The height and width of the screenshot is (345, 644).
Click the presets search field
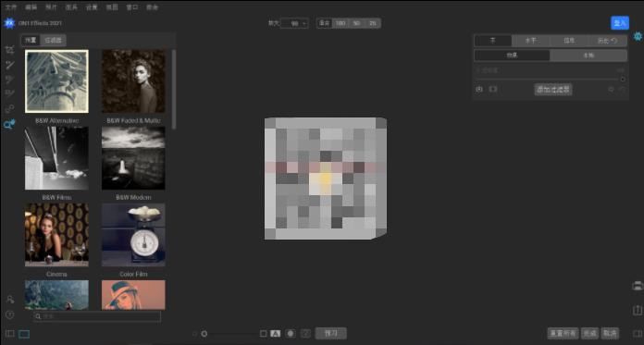pos(97,316)
